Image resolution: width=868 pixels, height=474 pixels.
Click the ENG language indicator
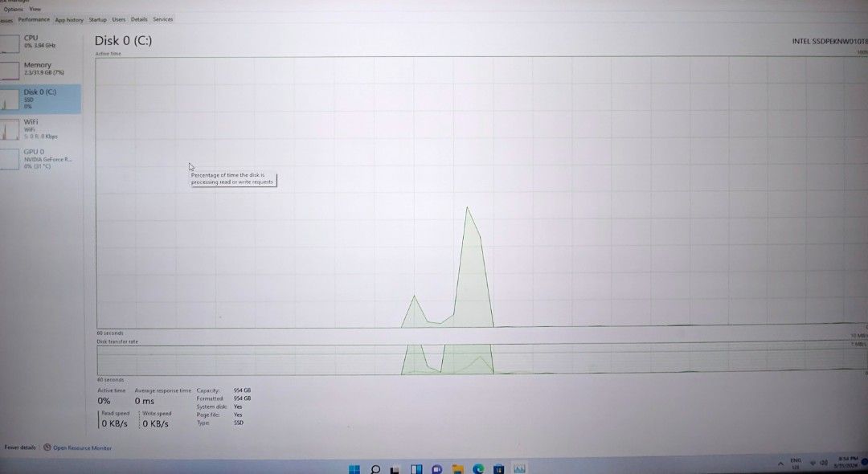[x=796, y=464]
